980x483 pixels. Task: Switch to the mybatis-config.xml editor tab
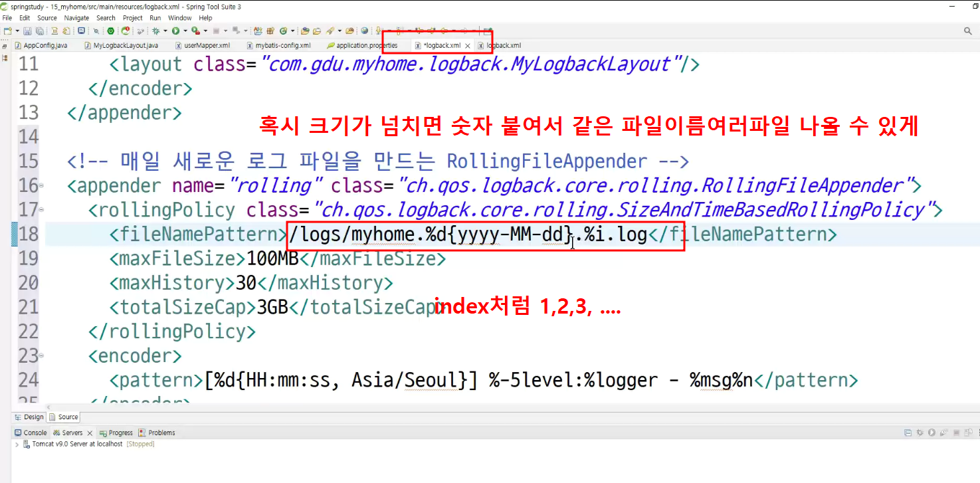(278, 45)
